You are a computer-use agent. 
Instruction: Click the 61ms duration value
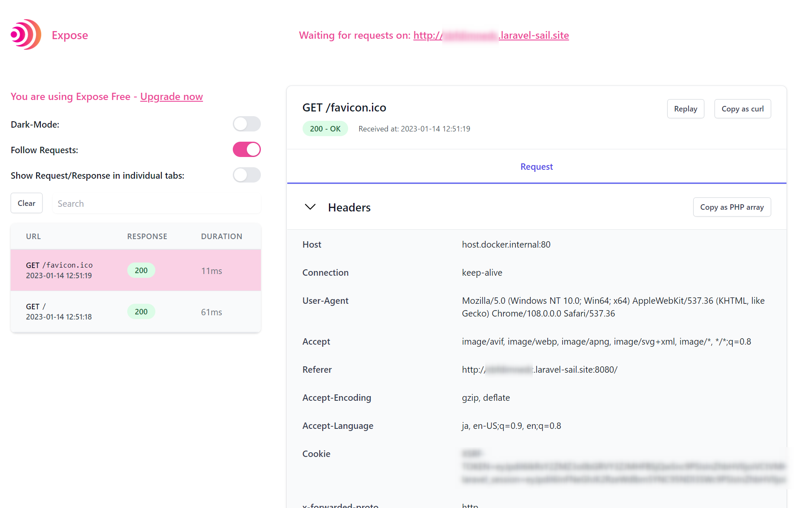[212, 312]
